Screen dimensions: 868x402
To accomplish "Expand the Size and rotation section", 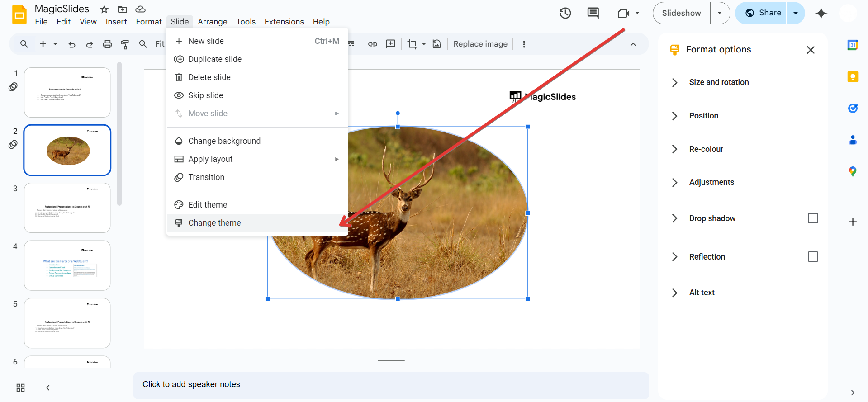I will [x=718, y=82].
